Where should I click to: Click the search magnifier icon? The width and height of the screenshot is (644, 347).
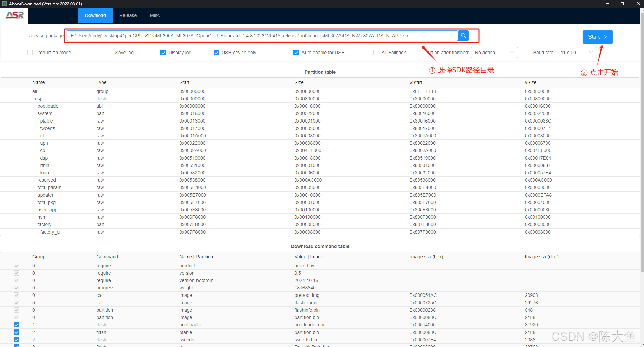463,35
